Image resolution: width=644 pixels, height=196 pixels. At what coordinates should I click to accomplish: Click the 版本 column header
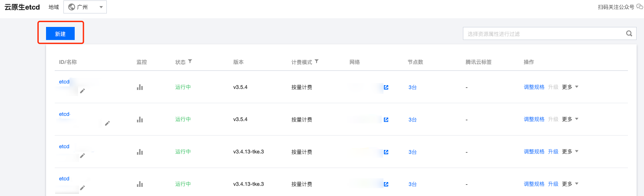pos(238,62)
